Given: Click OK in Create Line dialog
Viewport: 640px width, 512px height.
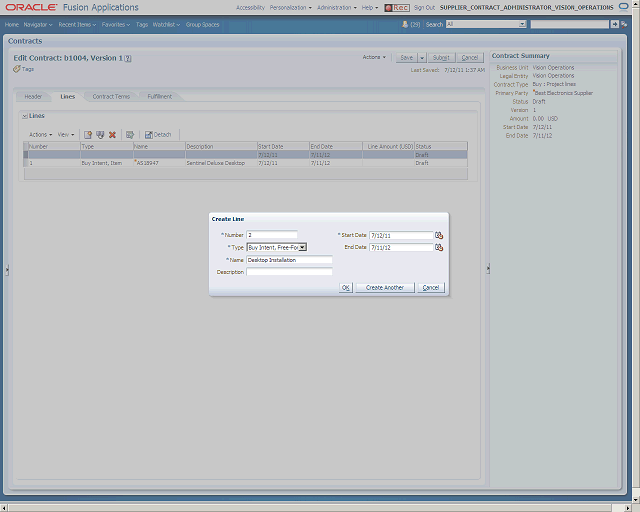Looking at the screenshot, I should click(x=346, y=288).
